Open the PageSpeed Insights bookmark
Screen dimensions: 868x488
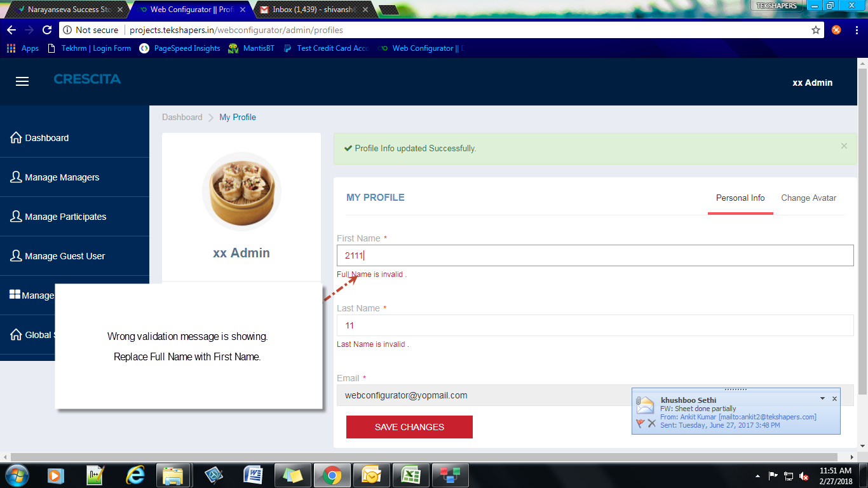180,48
